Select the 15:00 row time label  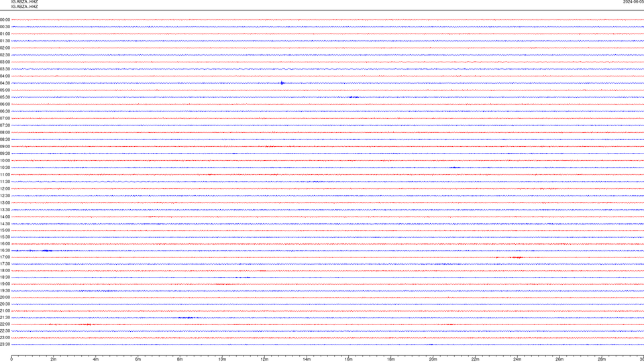[x=5, y=230]
